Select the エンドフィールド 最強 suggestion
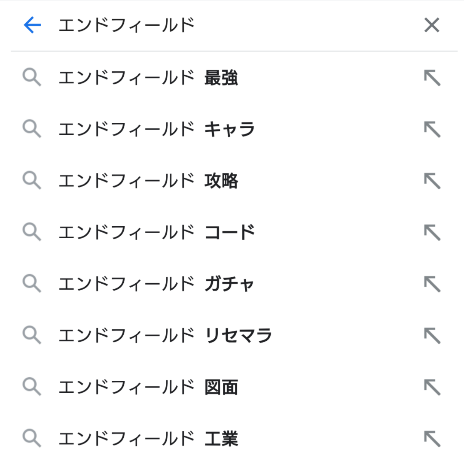464x476 pixels. (x=148, y=78)
